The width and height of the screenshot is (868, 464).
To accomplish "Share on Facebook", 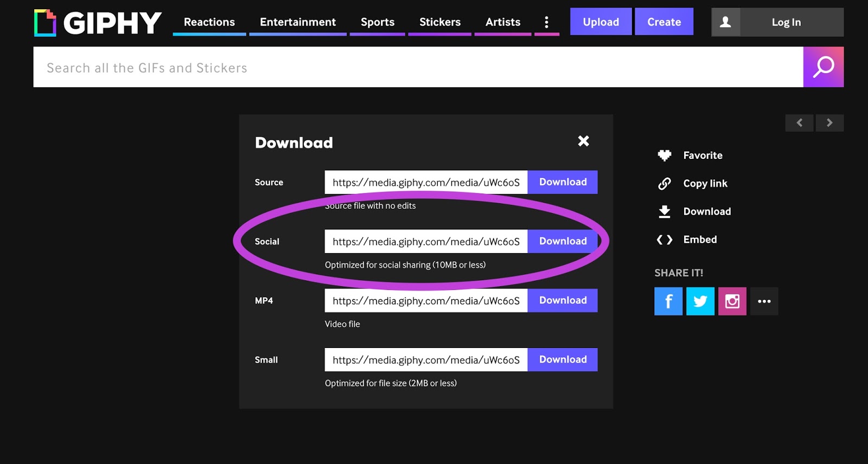I will pos(668,301).
